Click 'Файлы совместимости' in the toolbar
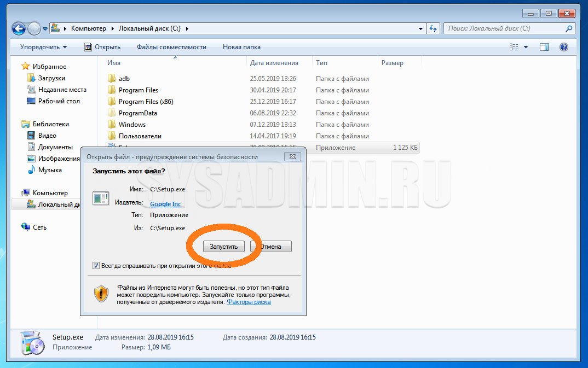 pyautogui.click(x=171, y=47)
